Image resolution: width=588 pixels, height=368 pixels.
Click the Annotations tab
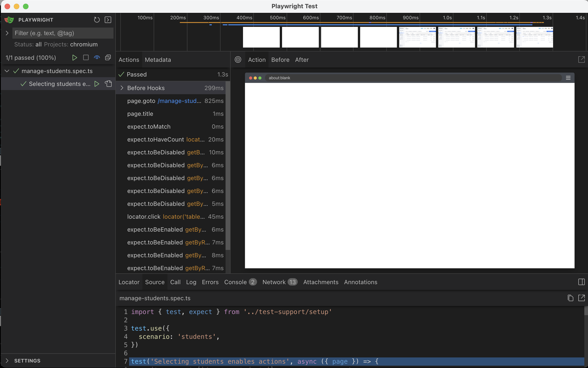pyautogui.click(x=360, y=282)
